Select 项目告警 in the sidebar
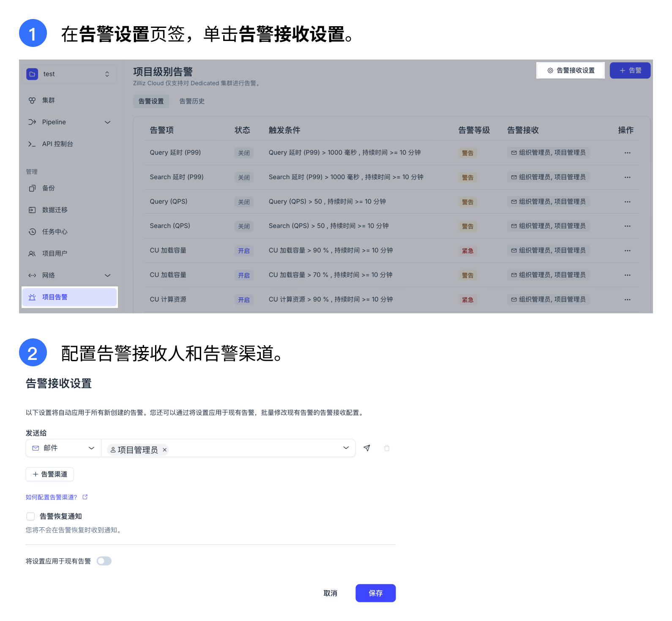This screenshot has width=672, height=621. point(69,297)
